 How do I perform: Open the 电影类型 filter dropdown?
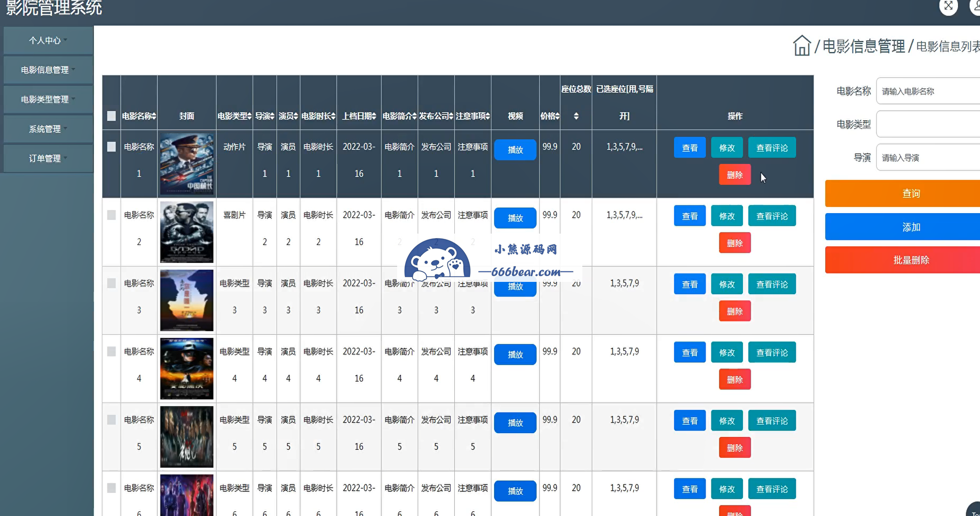tap(928, 124)
